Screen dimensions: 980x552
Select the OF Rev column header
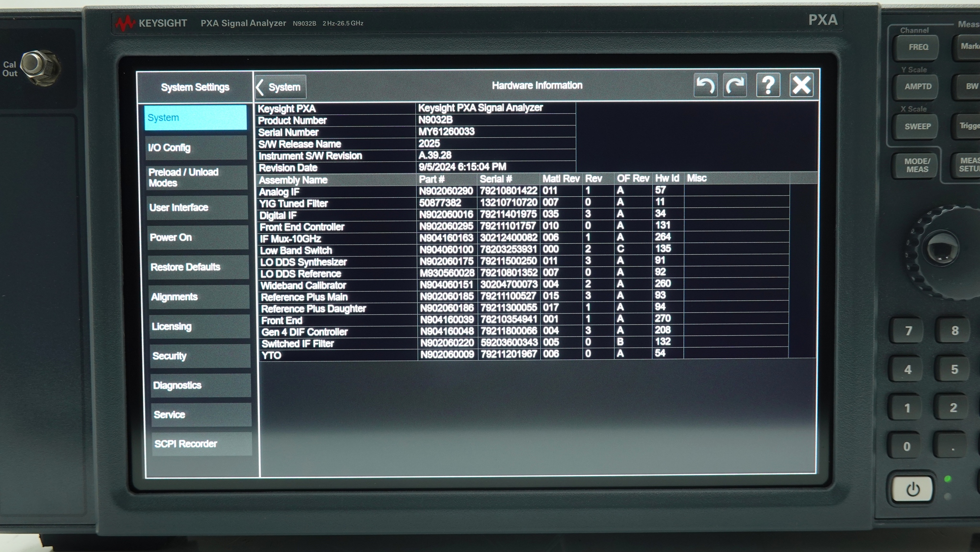tap(633, 179)
